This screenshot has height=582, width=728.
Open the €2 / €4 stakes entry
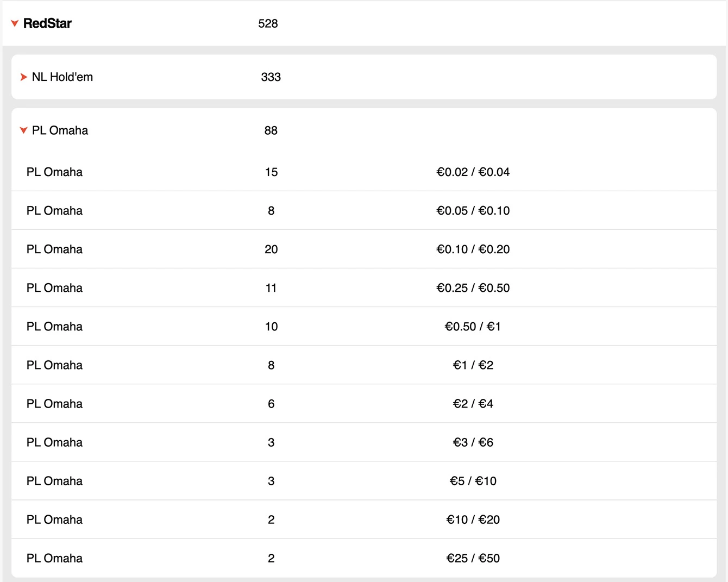473,404
